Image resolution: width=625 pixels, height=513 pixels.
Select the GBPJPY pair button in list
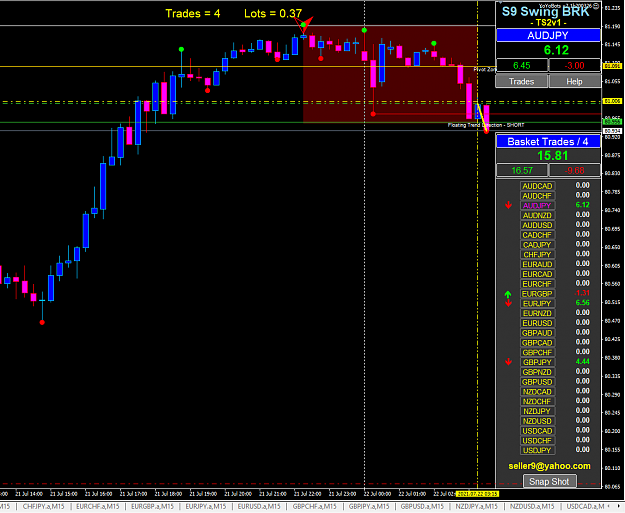[x=537, y=362]
